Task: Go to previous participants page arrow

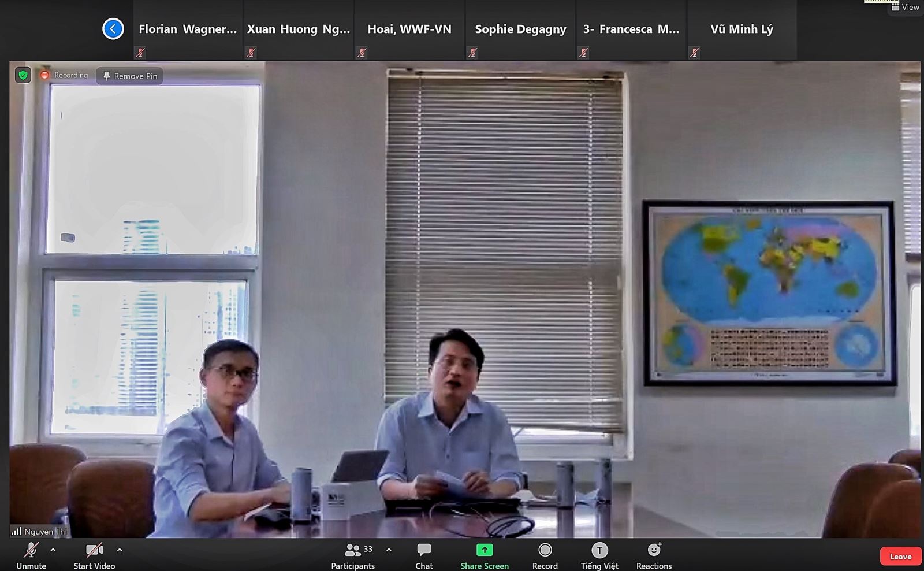Action: (x=113, y=28)
